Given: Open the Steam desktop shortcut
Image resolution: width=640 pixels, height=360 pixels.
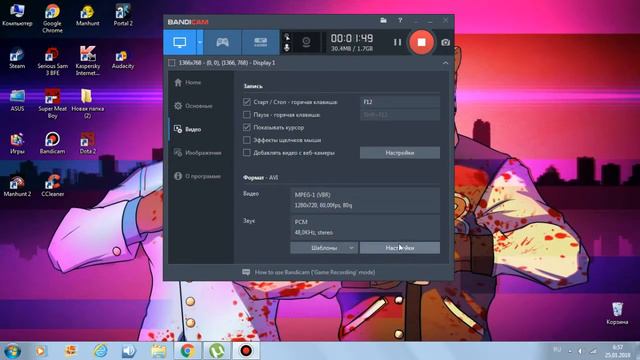Looking at the screenshot, I should [x=17, y=58].
